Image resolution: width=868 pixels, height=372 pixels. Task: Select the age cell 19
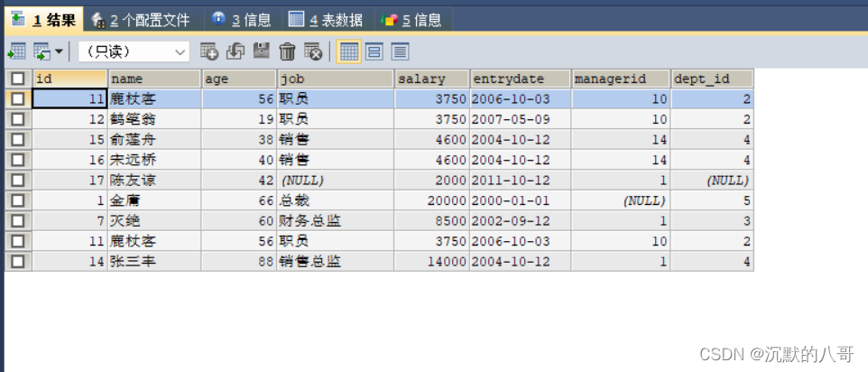pyautogui.click(x=239, y=119)
